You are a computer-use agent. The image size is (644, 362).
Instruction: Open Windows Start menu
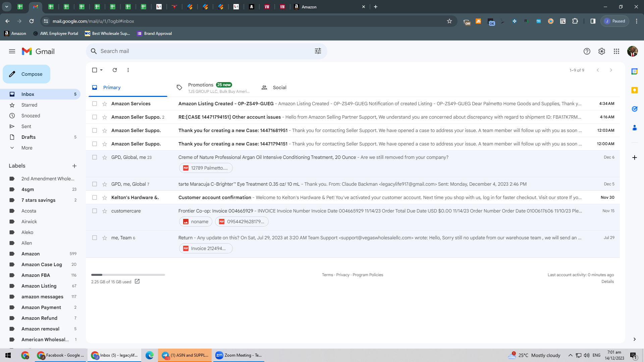click(x=8, y=355)
